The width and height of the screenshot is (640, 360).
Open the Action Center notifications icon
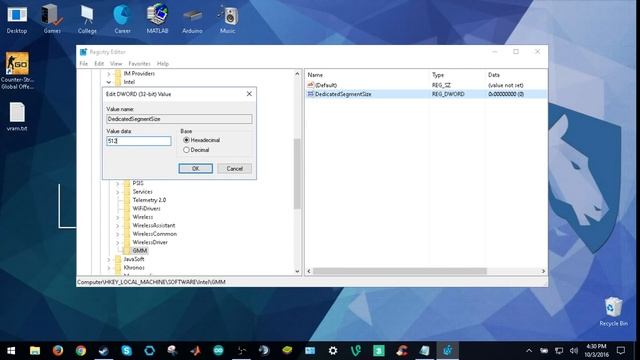tap(621, 351)
